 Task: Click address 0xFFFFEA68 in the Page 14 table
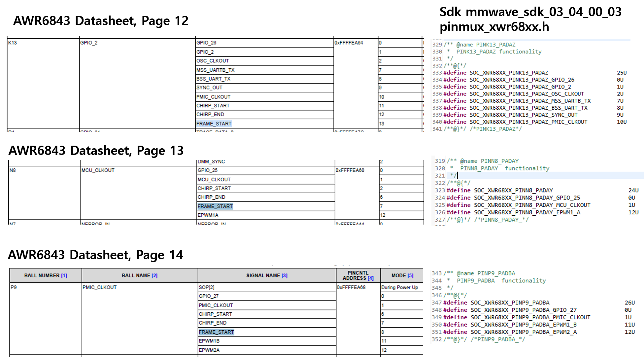351,287
